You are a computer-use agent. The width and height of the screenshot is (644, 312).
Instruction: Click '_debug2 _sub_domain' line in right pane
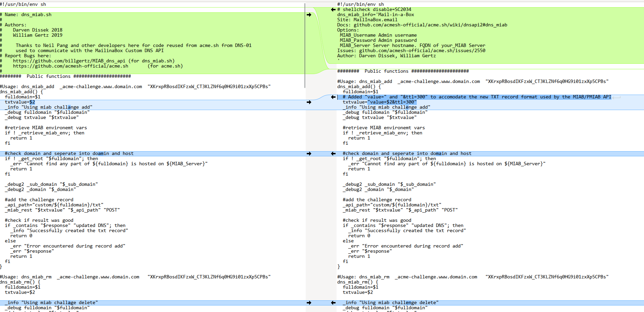[389, 184]
